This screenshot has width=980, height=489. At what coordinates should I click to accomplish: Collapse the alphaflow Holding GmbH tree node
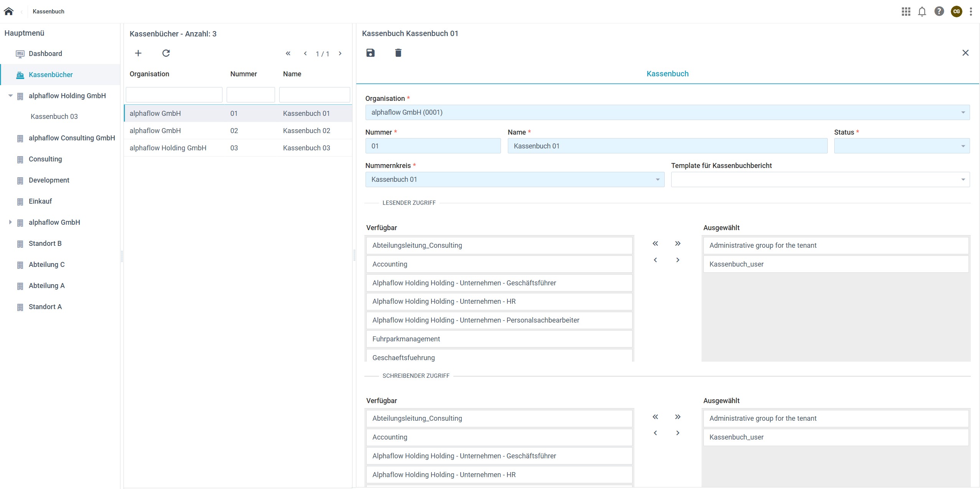click(x=10, y=96)
